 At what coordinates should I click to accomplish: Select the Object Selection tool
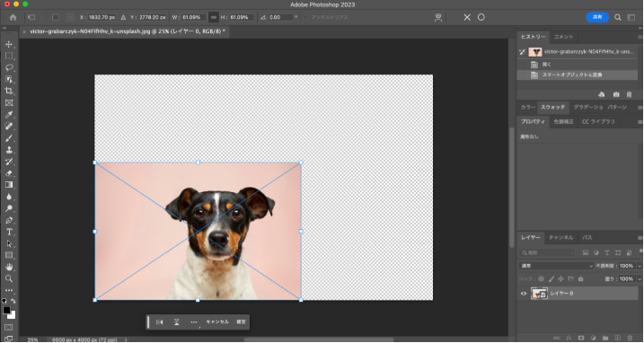(9, 79)
